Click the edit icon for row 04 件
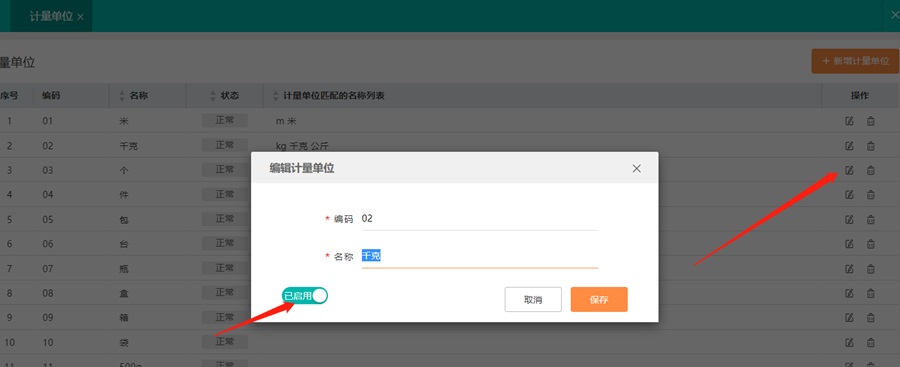This screenshot has width=900, height=367. coord(849,195)
